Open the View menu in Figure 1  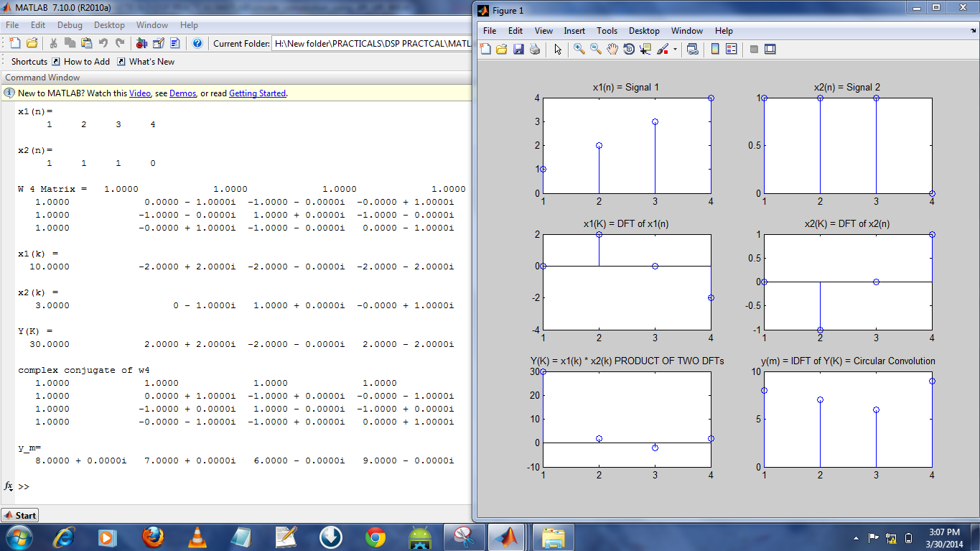pos(543,31)
